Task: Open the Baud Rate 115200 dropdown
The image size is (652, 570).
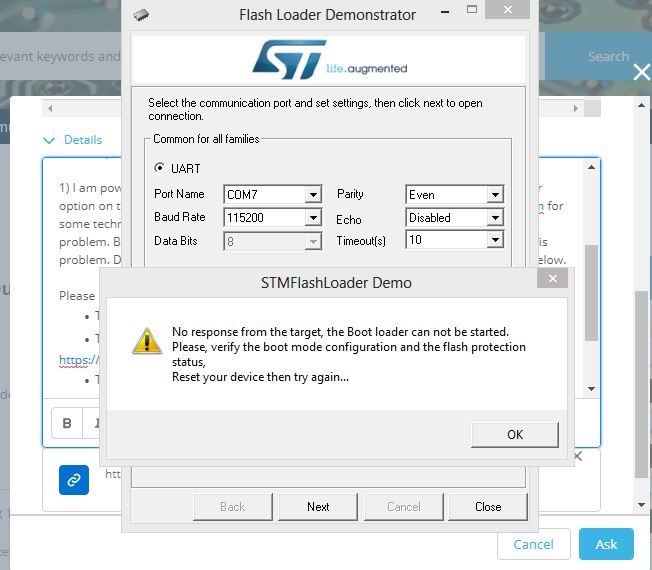Action: pos(313,217)
